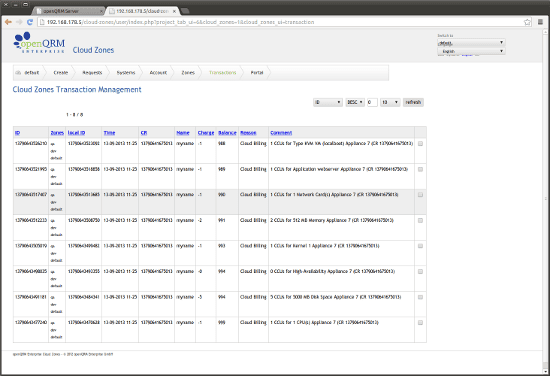Sort by the local ID column header

coord(76,133)
